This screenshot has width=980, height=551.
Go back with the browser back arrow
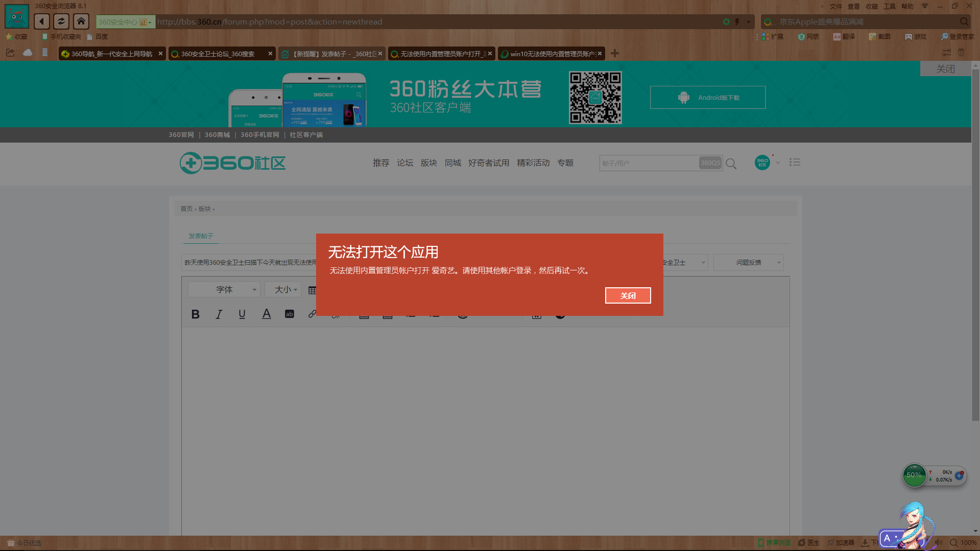coord(42,21)
